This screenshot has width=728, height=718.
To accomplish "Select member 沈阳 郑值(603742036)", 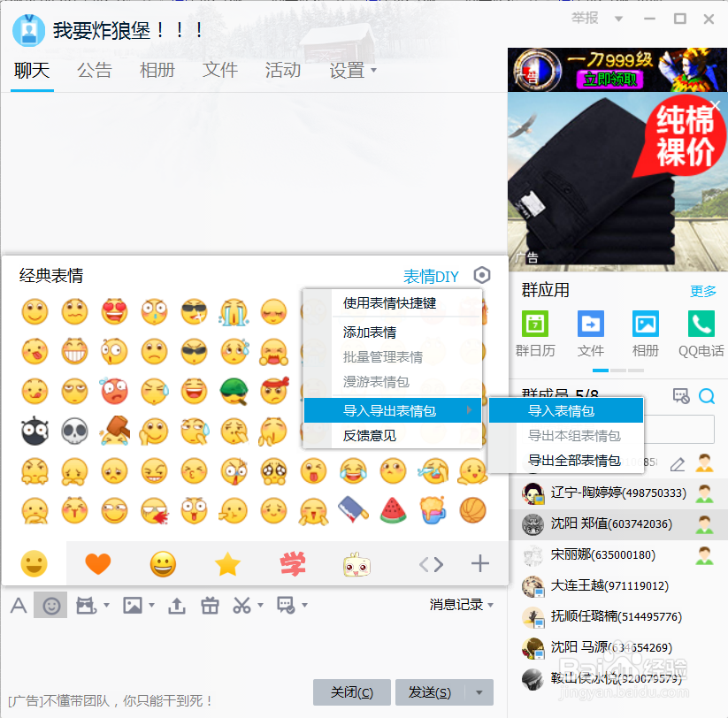I will click(617, 524).
